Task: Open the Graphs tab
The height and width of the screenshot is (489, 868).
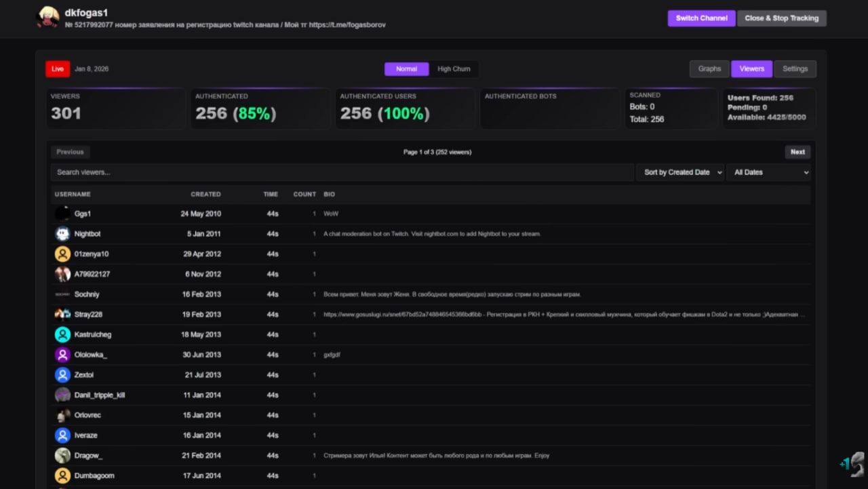Action: (x=709, y=69)
